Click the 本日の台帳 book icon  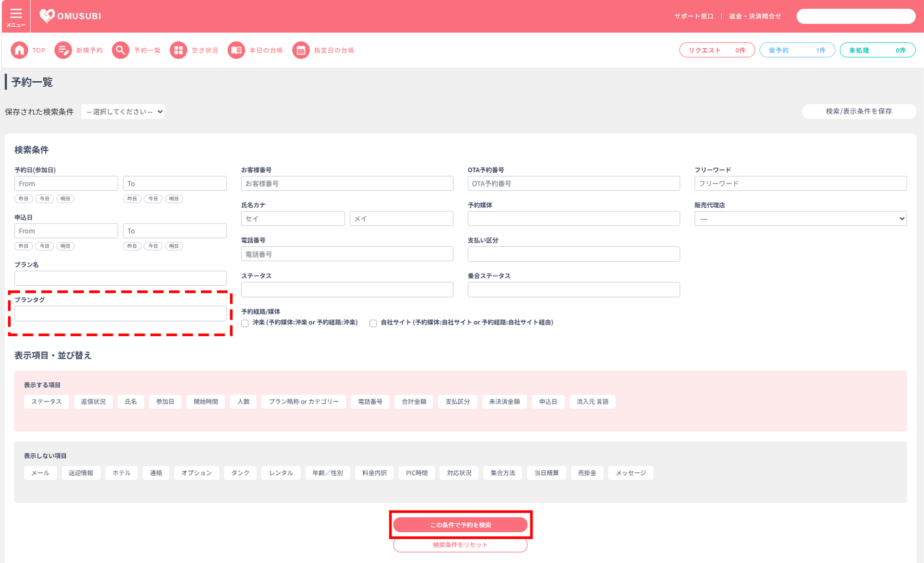[x=236, y=50]
